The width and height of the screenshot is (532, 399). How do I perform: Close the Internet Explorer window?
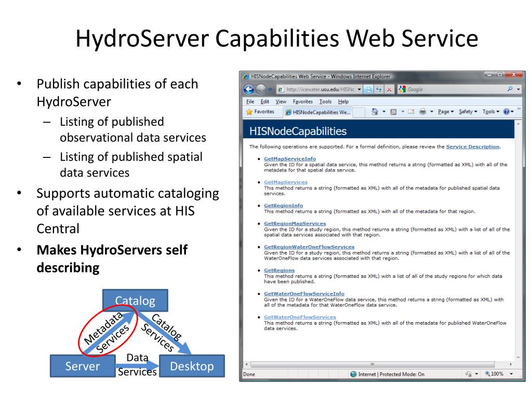(x=514, y=75)
